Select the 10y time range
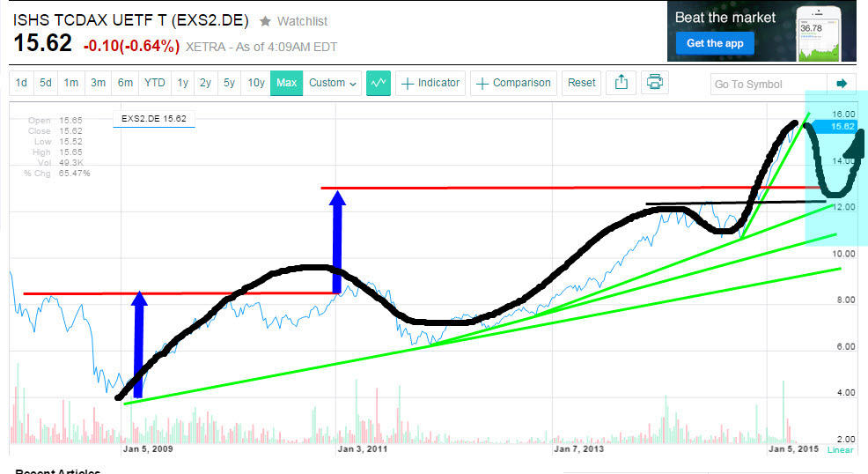 [255, 83]
